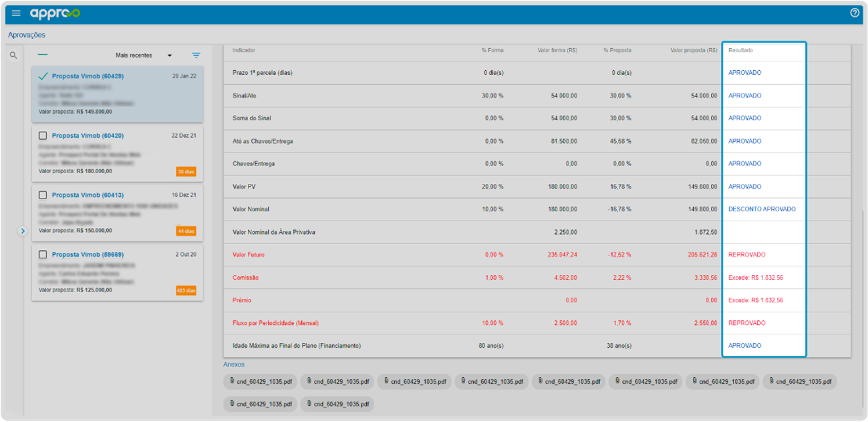Click the 45,58 % proposta cell
The width and height of the screenshot is (868, 422).
click(x=621, y=141)
